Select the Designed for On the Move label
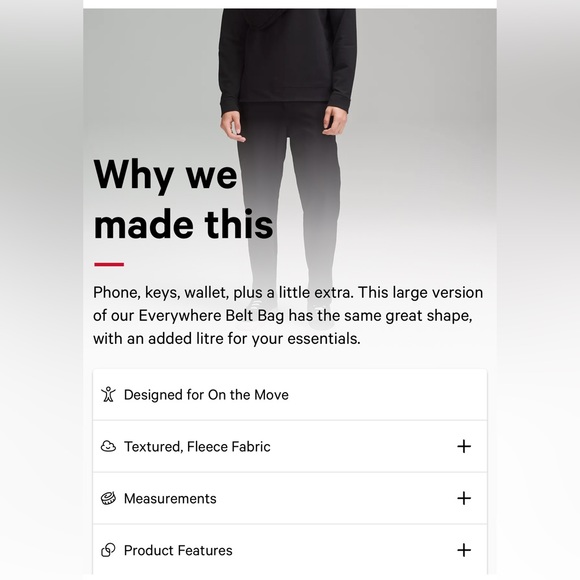The height and width of the screenshot is (580, 580). [x=206, y=395]
